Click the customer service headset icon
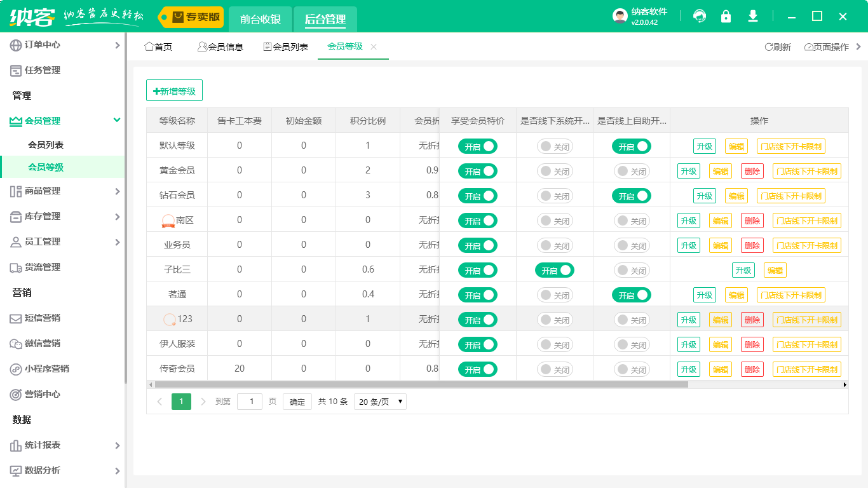Image resolution: width=868 pixels, height=488 pixels. (700, 17)
